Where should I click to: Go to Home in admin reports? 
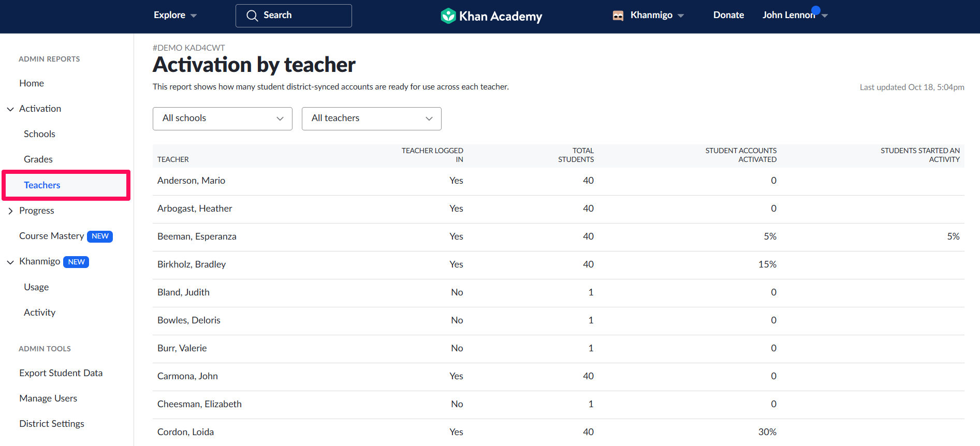point(32,83)
